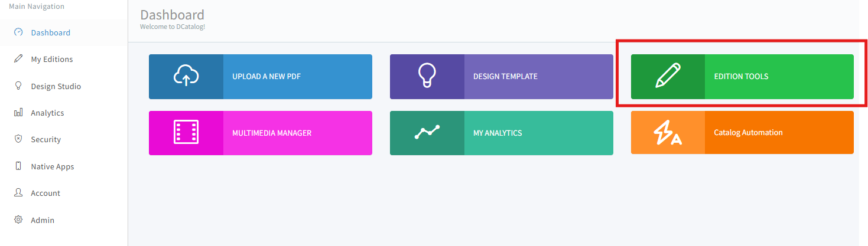Screen dimensions: 868x246
Task: Click the pencil Edition Tools icon
Action: pos(668,77)
